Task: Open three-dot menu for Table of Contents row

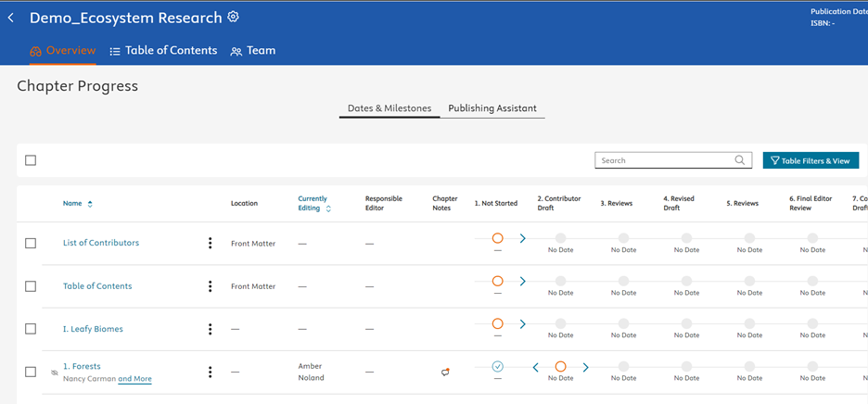Action: [211, 286]
